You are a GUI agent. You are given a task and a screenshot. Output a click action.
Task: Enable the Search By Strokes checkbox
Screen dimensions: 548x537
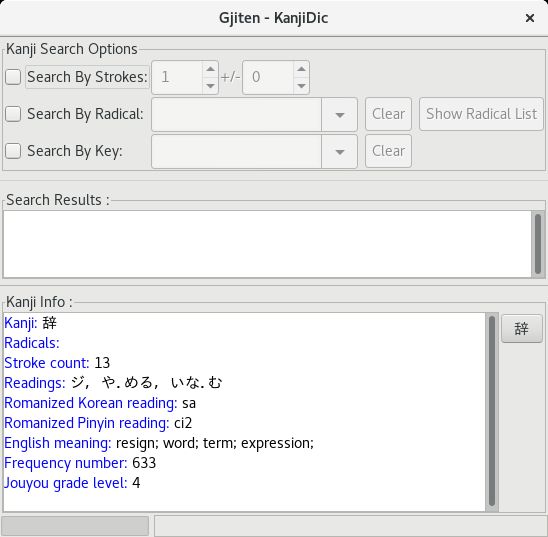(x=13, y=77)
